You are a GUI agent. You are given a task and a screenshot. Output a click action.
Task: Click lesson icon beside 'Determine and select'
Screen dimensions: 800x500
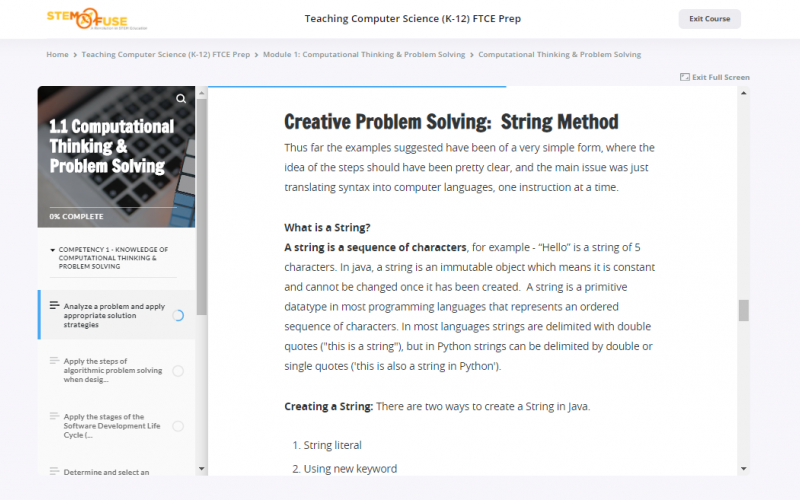(54, 471)
